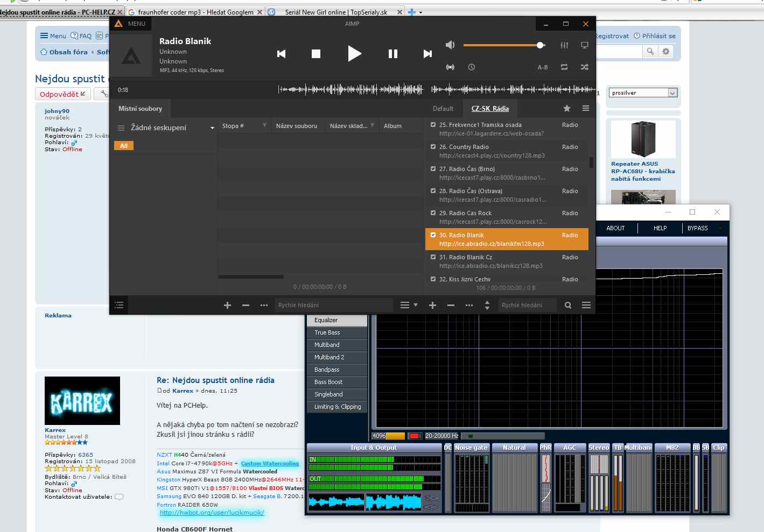Select the All group filter
Viewport: 764px width, 532px height.
tap(124, 146)
